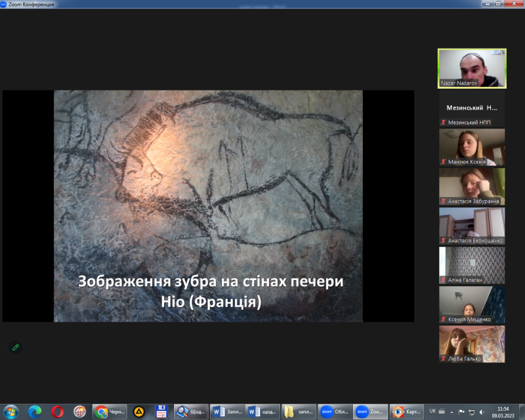Launch Microsoft Edge from the taskbar
The image size is (525, 420).
click(34, 411)
